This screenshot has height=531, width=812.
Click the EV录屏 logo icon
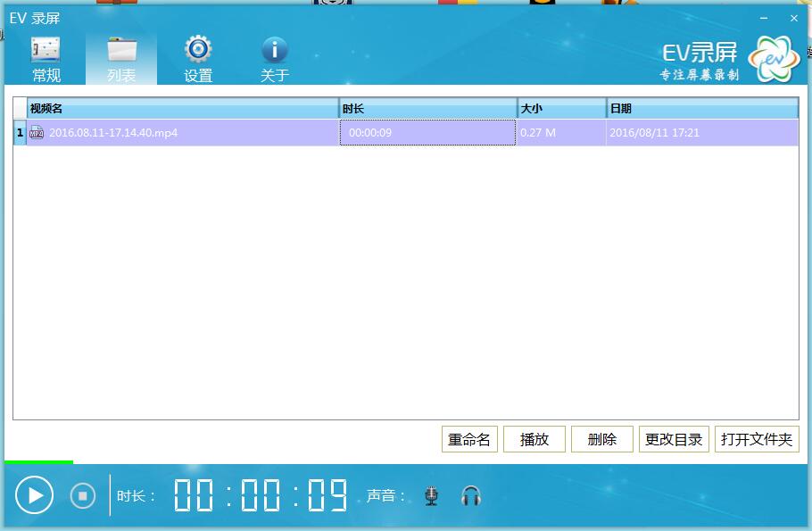tap(773, 59)
